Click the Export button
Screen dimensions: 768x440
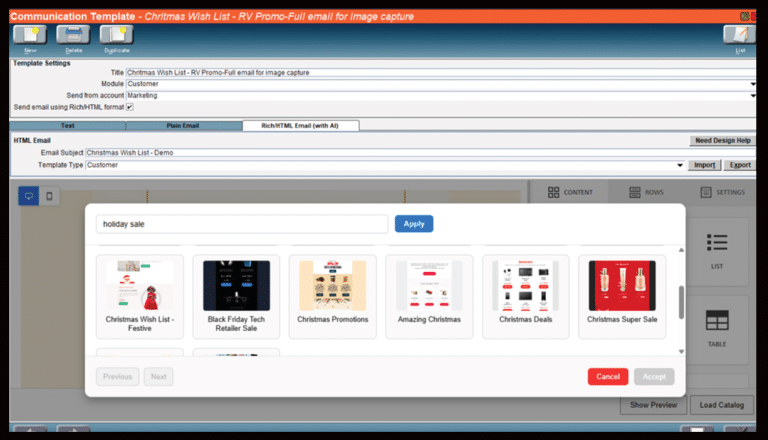740,165
